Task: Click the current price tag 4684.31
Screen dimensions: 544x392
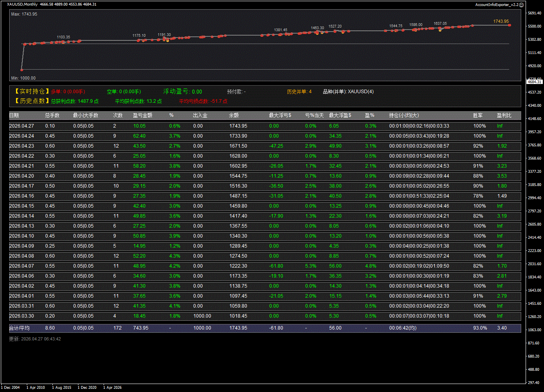Action: pyautogui.click(x=534, y=82)
